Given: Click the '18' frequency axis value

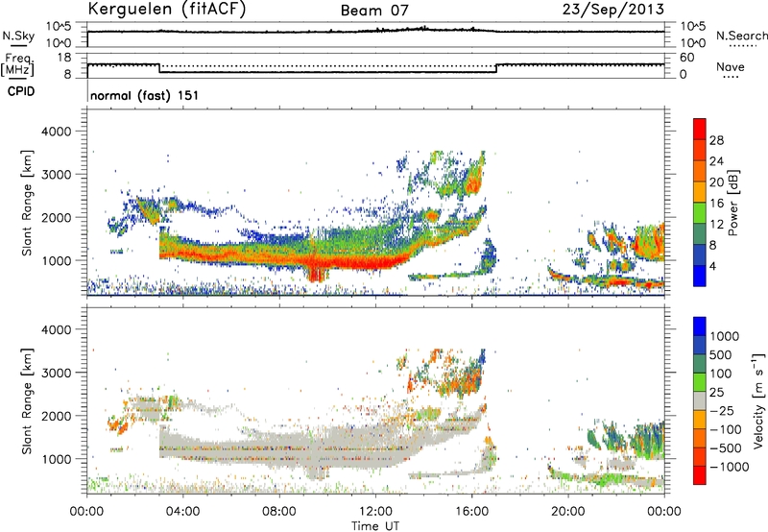Looking at the screenshot, I should (x=64, y=58).
